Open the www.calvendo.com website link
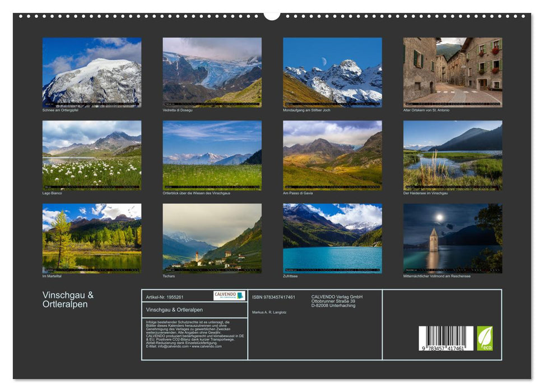Image resolution: width=544 pixels, height=392 pixels. (x=207, y=347)
